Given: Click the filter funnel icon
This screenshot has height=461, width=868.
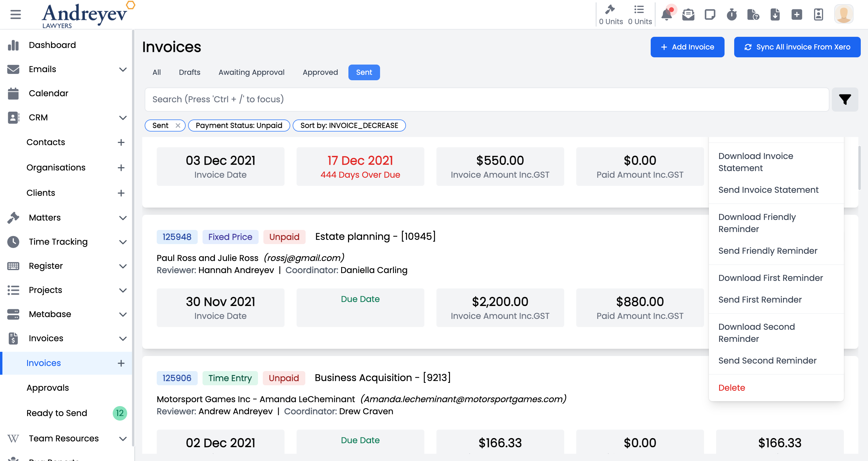Looking at the screenshot, I should pyautogui.click(x=844, y=100).
